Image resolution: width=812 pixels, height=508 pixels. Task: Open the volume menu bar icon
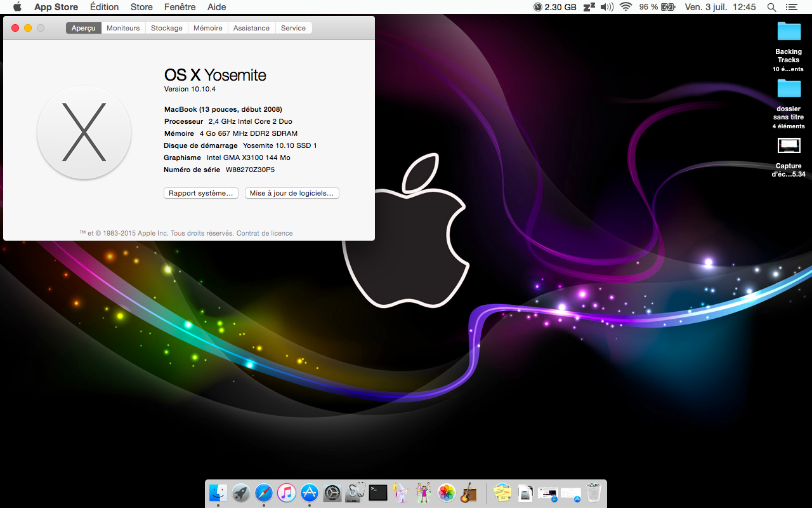click(x=607, y=7)
